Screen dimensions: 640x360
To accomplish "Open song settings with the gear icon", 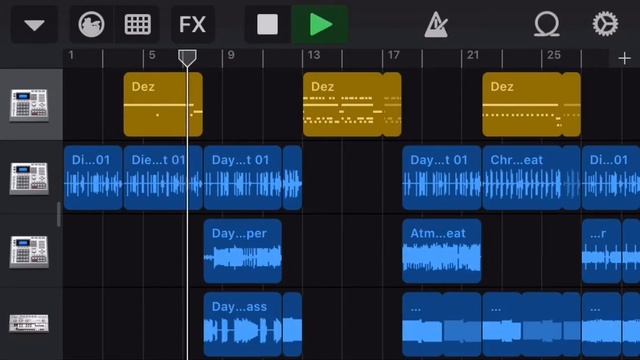I will 605,24.
